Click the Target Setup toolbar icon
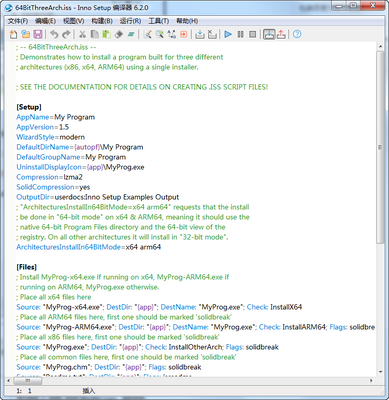Screen dimensions: 389x400 269,34
